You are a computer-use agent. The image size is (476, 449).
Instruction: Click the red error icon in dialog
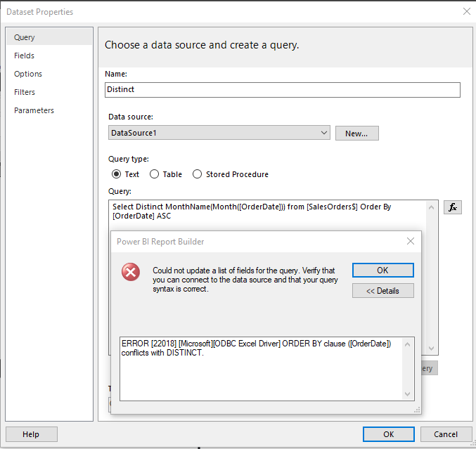pyautogui.click(x=131, y=272)
